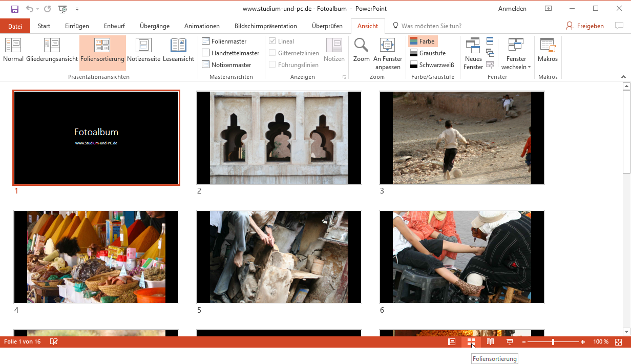Click the minus button to zoom out
The image size is (631, 364).
coord(524,341)
